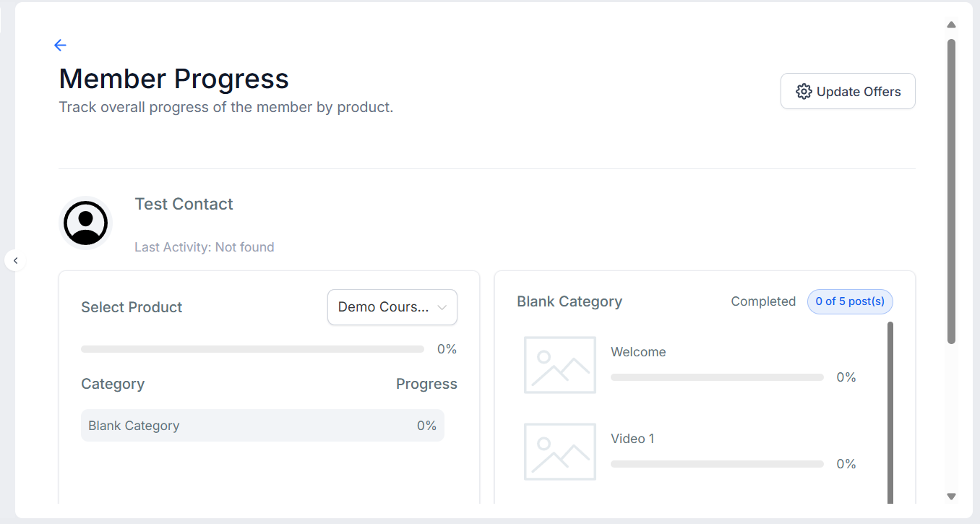Click the Test Contact name
This screenshot has width=980, height=524.
coord(184,204)
